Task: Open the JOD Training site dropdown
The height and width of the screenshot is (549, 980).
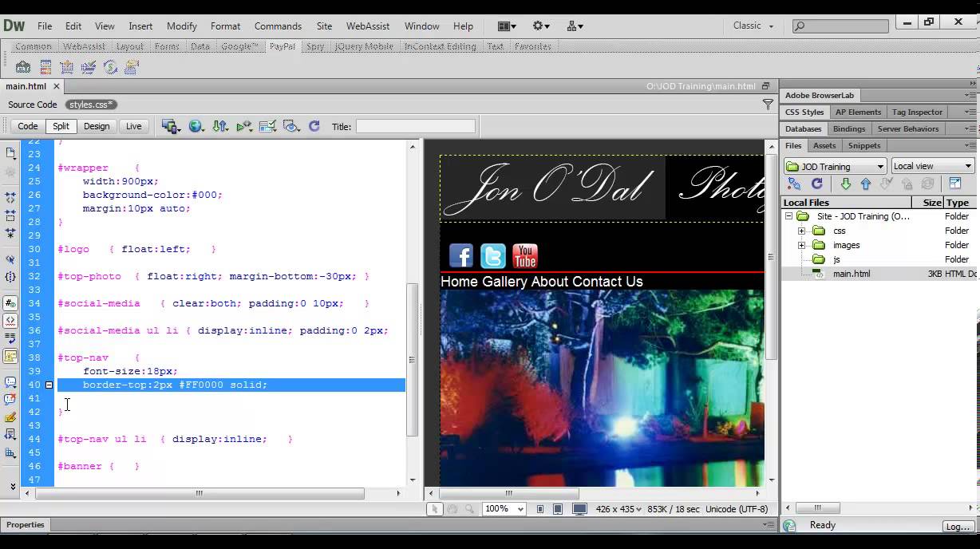Action: (836, 166)
